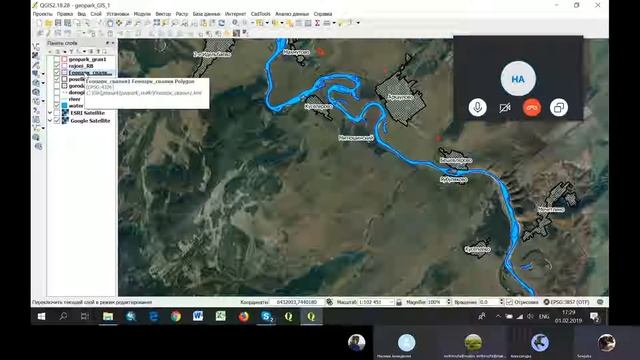This screenshot has height=360, width=640.
Task: Open active QGIS window in taskbar
Action: (x=311, y=316)
